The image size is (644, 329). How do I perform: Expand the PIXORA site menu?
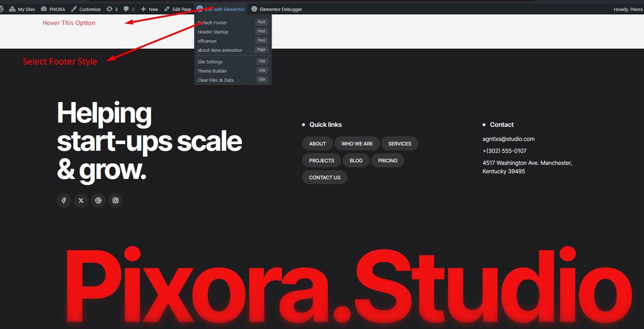[53, 9]
